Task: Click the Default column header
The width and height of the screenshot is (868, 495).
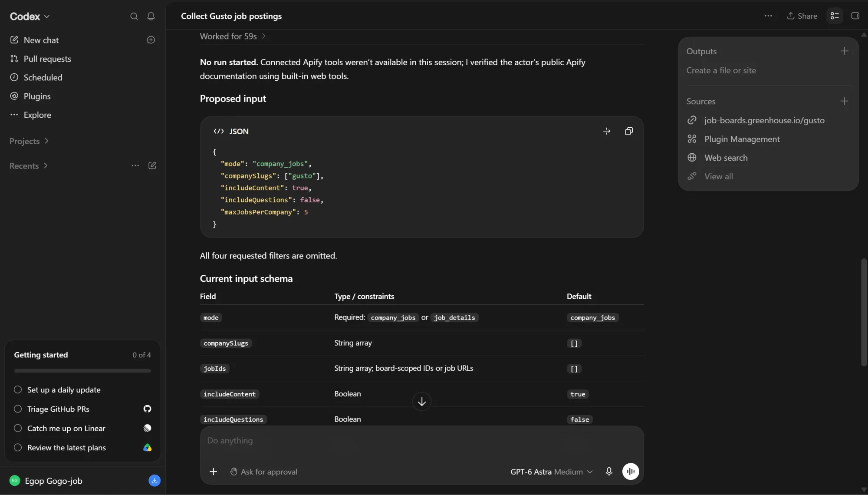Action: tap(579, 296)
